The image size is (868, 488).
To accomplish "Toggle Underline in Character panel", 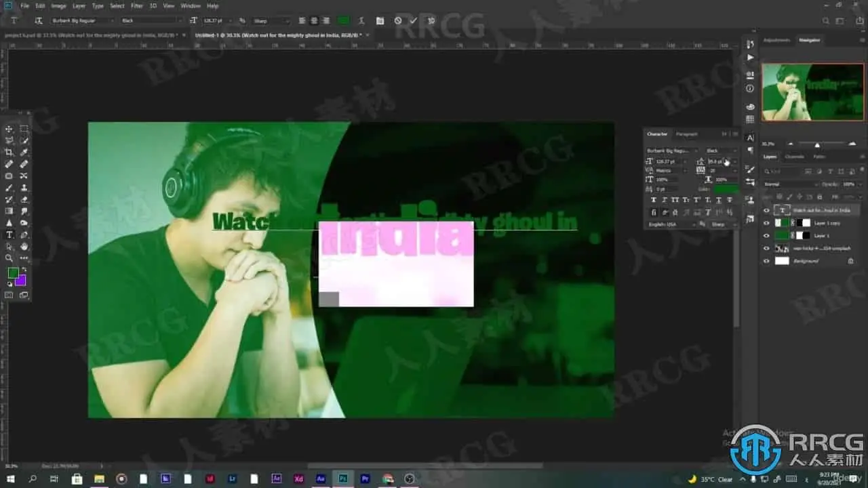I will [719, 200].
